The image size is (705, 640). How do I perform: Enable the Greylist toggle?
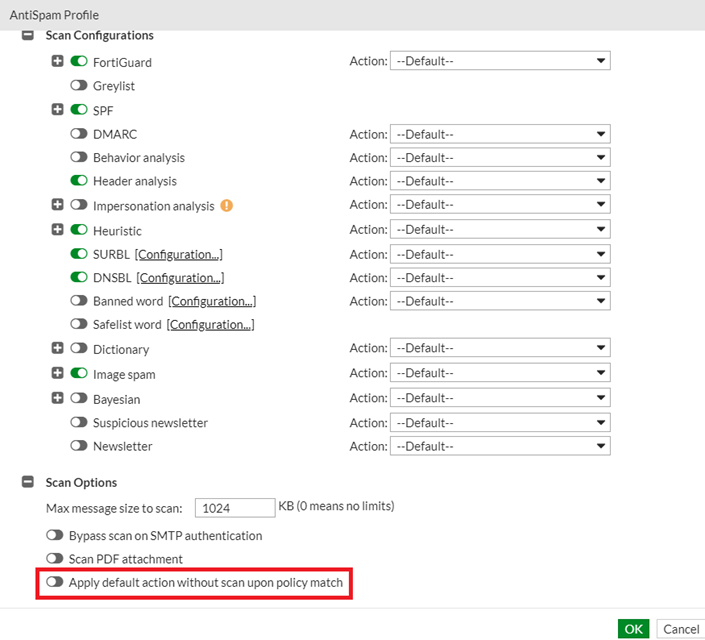pyautogui.click(x=79, y=86)
